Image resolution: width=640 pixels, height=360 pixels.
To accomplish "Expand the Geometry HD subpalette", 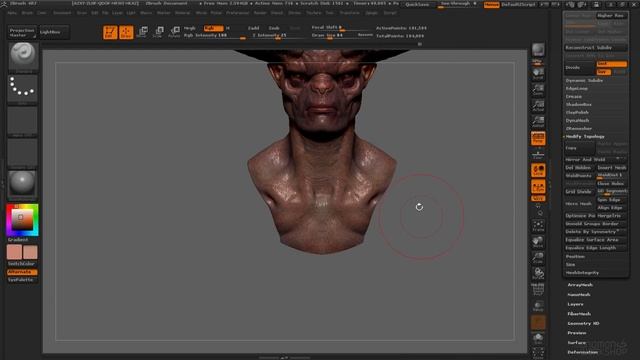I will coord(584,323).
